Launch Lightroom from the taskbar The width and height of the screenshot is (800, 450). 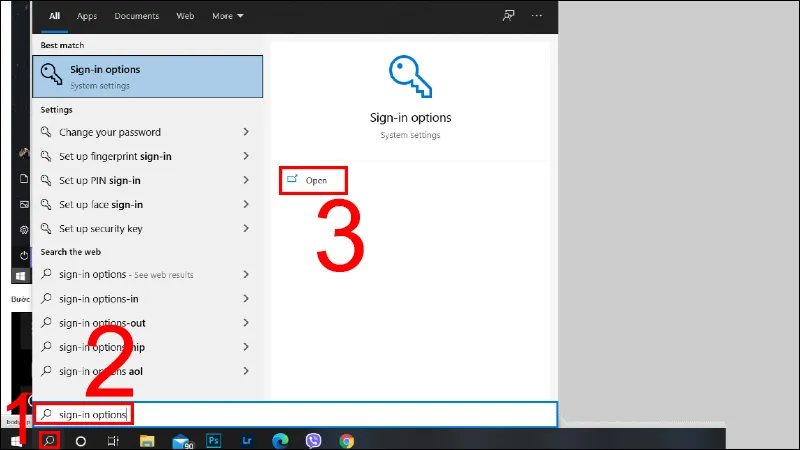tap(247, 440)
